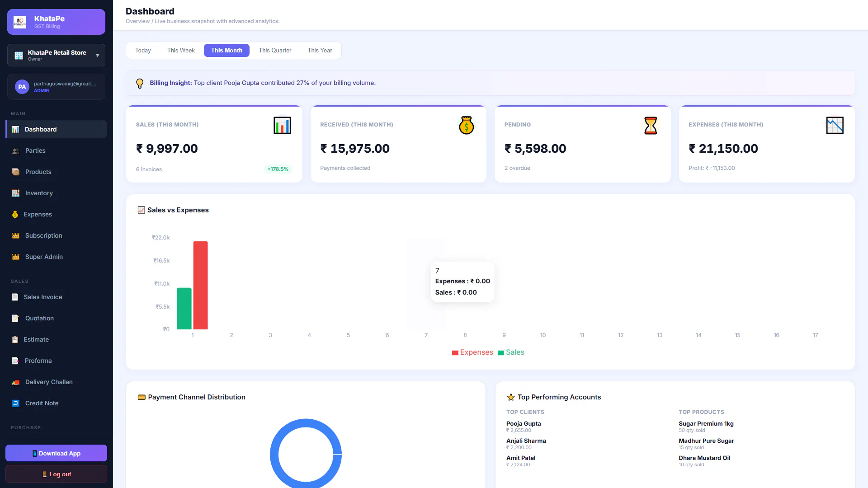Screen dimensions: 868x488
Task: Click the KhataPe Retail Store building icon
Action: (x=19, y=55)
